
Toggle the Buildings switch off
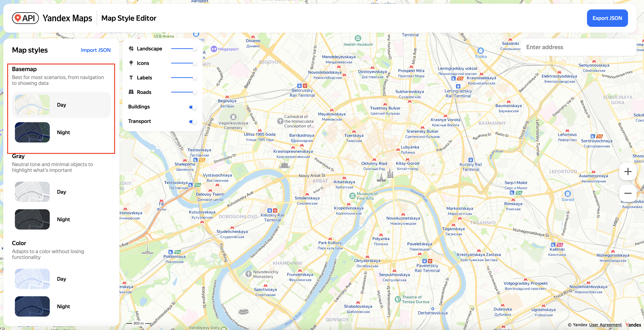coord(192,107)
